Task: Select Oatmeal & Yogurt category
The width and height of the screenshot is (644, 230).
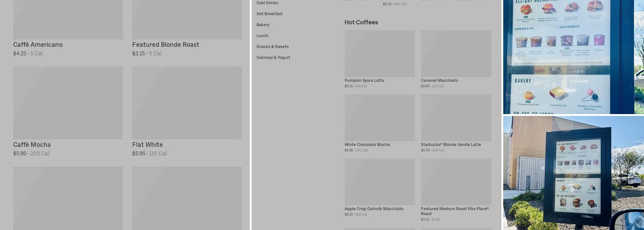Action: (x=273, y=57)
